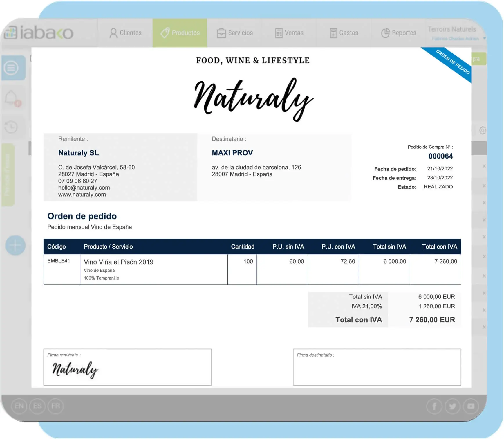The width and height of the screenshot is (504, 439).
Task: Click the 72,60 unit price cell
Action: tap(333, 269)
